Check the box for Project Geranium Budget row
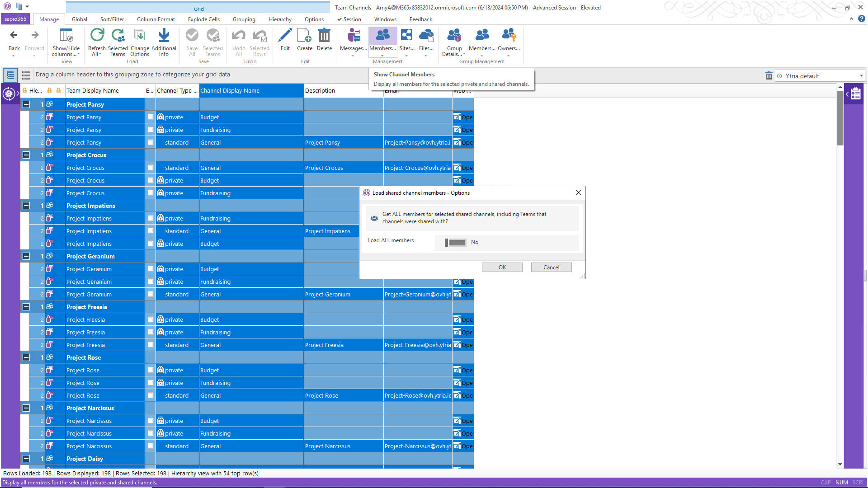The image size is (868, 488). tap(151, 269)
